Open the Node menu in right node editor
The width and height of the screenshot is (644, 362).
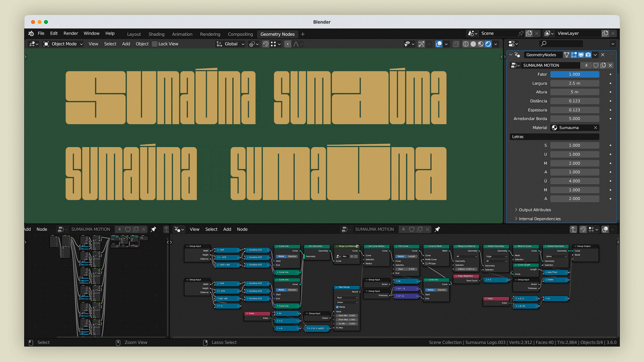pos(242,230)
